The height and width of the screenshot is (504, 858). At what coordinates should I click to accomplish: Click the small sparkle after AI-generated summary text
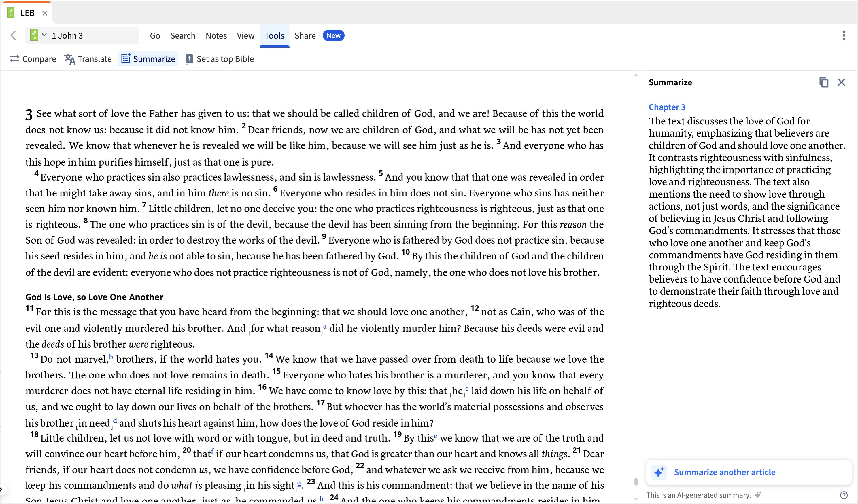click(x=757, y=495)
